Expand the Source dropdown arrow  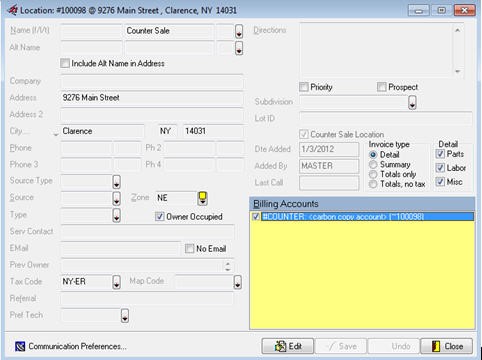tap(116, 198)
